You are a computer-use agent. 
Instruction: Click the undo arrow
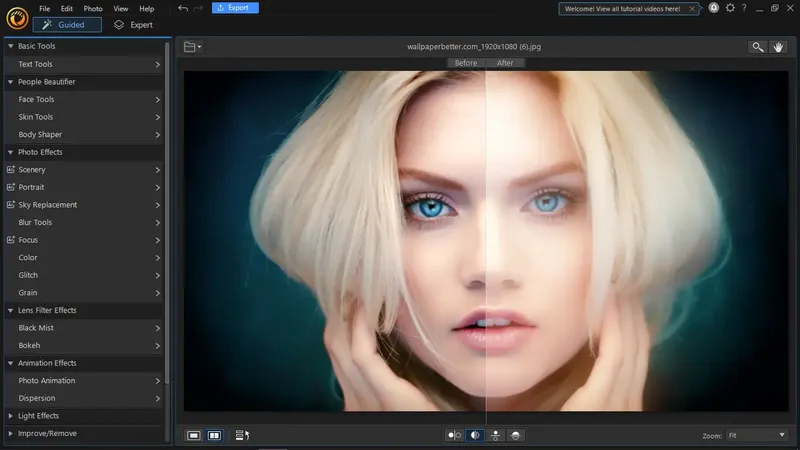click(182, 8)
